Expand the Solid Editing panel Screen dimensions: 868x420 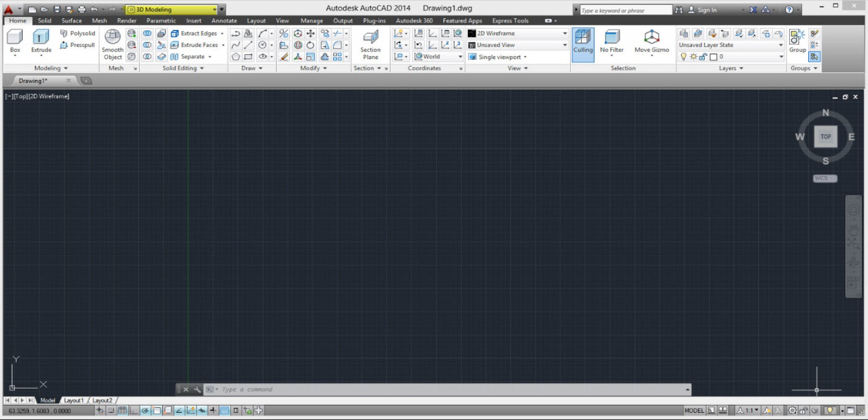pyautogui.click(x=183, y=68)
